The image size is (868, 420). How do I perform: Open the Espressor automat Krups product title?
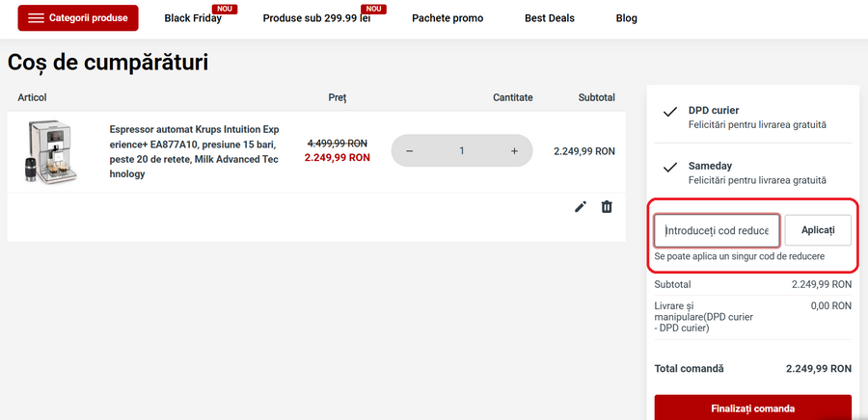pos(194,151)
